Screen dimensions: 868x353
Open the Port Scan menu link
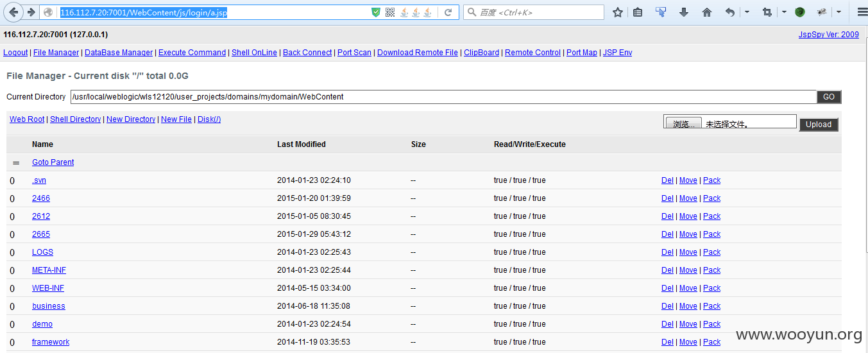click(354, 53)
